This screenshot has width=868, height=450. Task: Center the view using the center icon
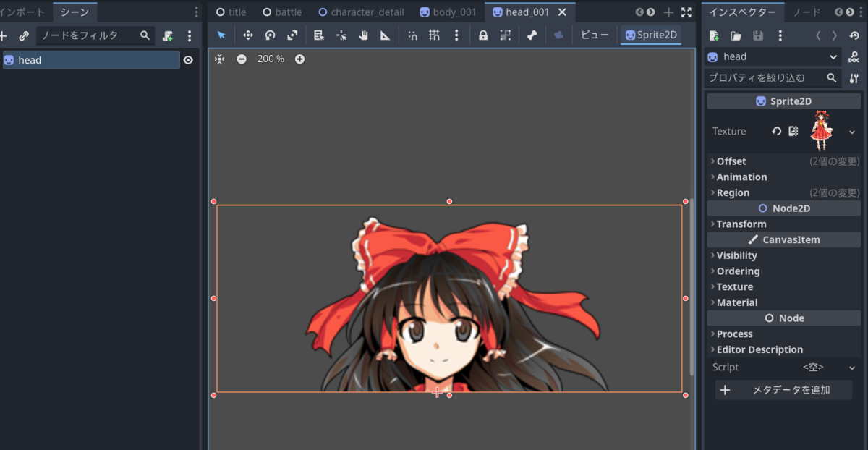(219, 59)
